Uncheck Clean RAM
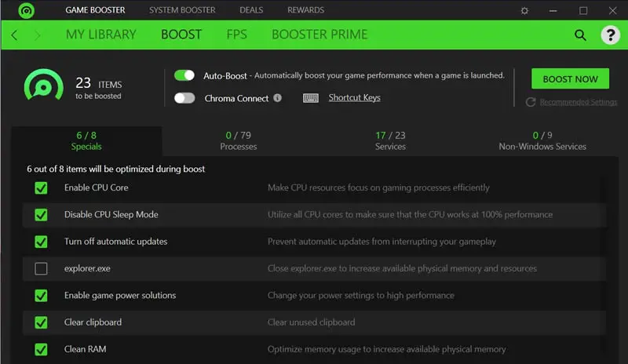 41,349
